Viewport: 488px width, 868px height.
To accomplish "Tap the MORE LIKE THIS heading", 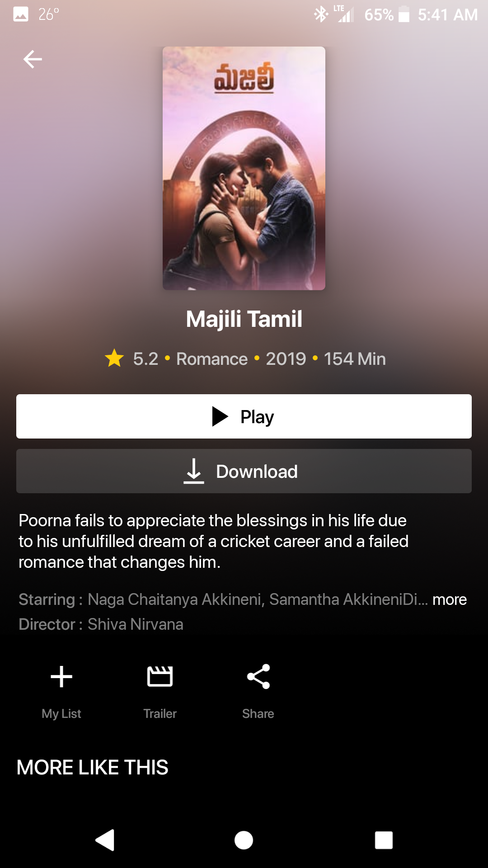I will 92,767.
